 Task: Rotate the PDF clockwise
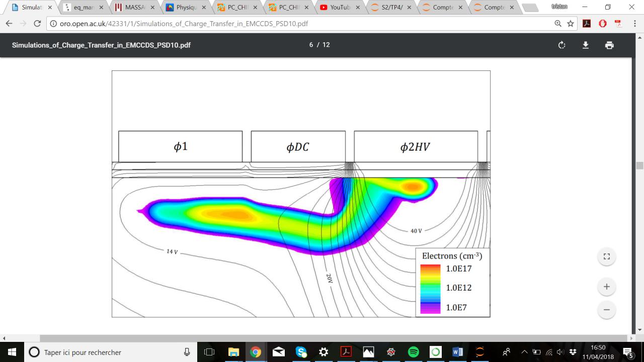click(x=562, y=45)
